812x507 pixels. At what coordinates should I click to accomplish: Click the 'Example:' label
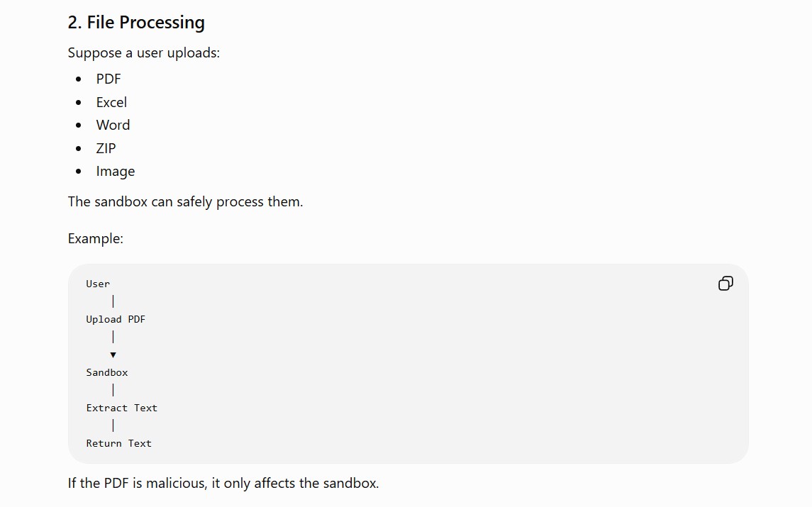(96, 239)
